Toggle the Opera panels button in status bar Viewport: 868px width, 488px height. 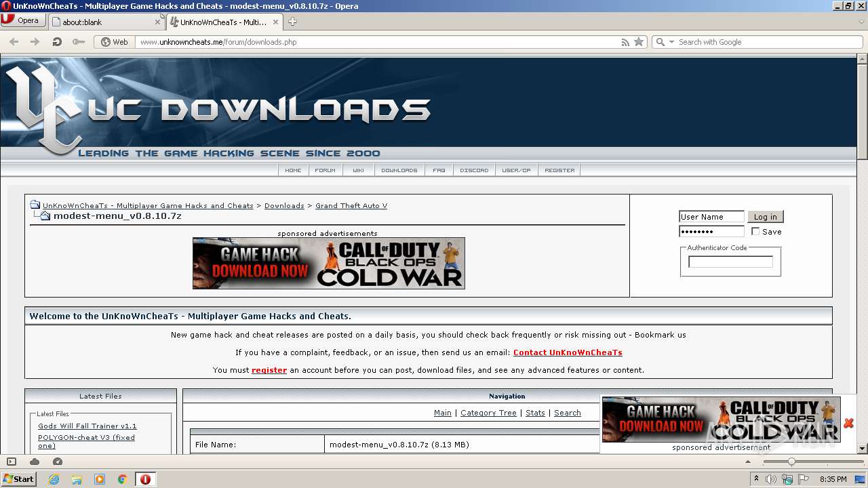[11, 462]
